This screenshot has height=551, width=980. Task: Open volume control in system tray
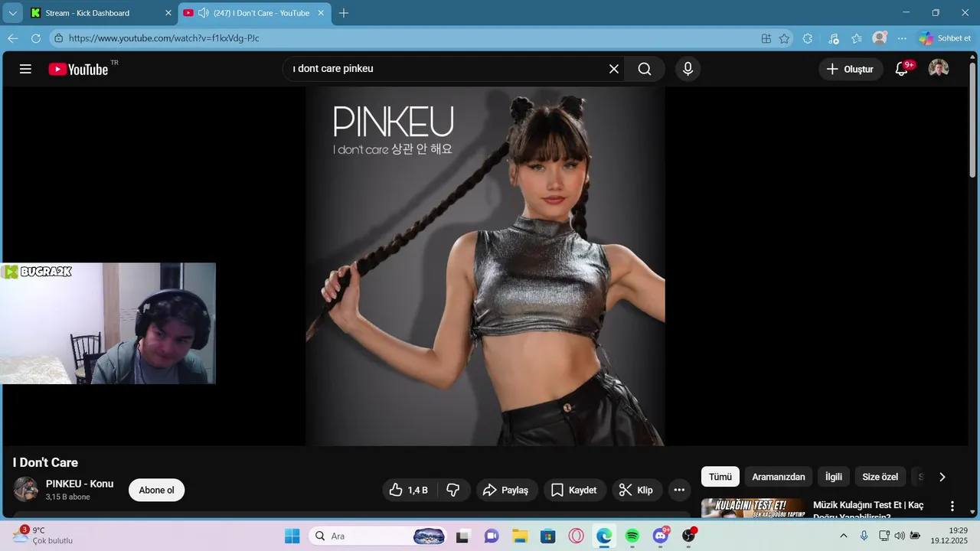(x=900, y=536)
